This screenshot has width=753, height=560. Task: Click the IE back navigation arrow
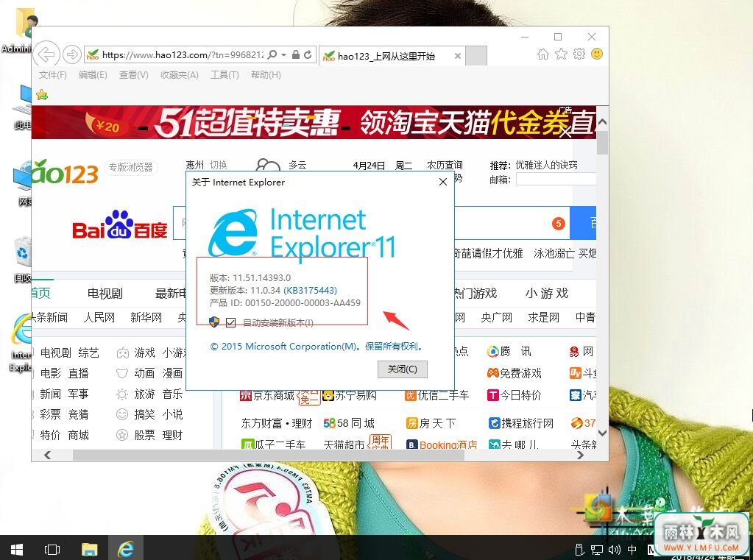46,54
